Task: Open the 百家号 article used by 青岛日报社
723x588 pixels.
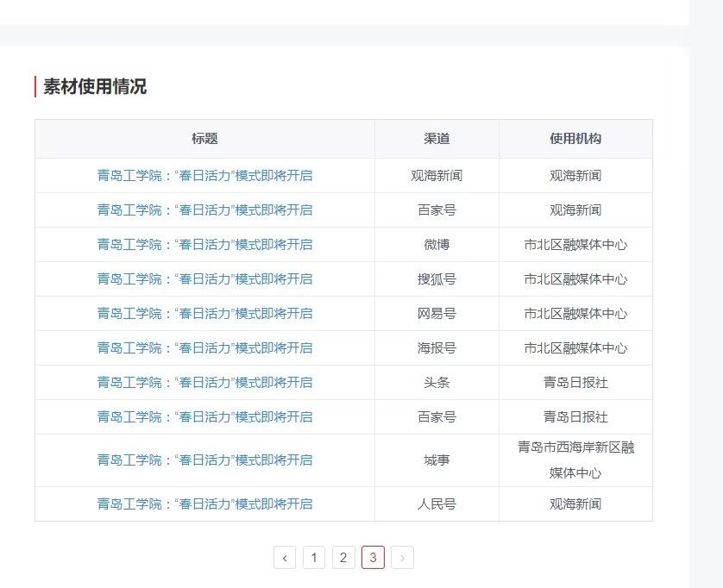Action: click(204, 417)
